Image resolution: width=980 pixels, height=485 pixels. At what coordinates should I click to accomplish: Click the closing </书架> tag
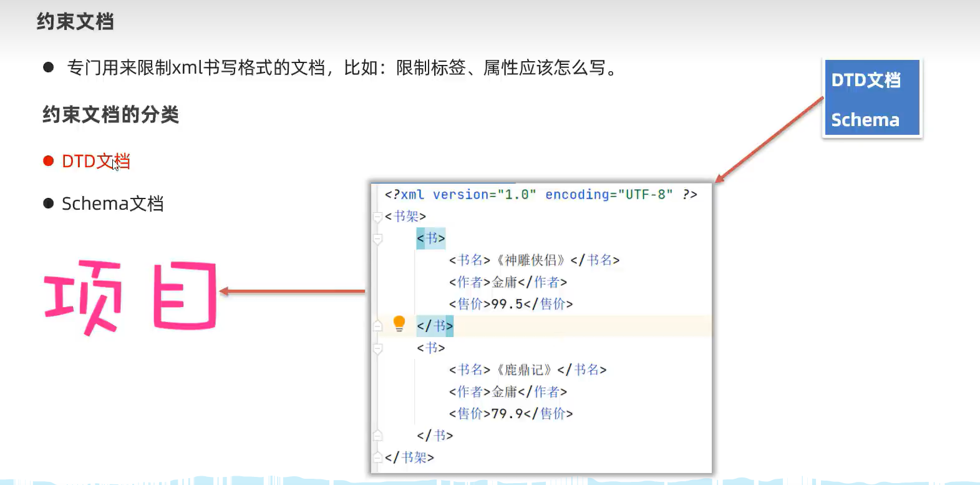409,458
